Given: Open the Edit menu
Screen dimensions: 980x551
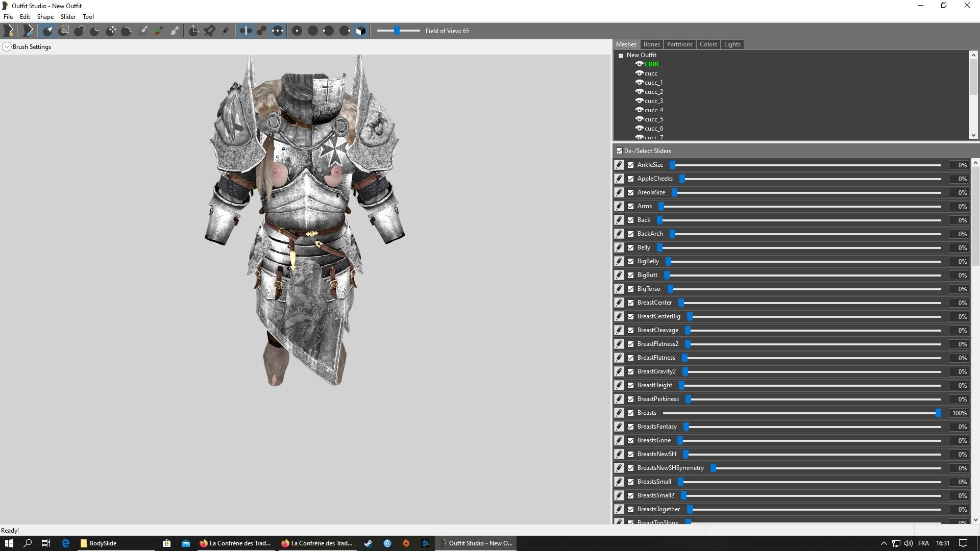Looking at the screenshot, I should (25, 17).
